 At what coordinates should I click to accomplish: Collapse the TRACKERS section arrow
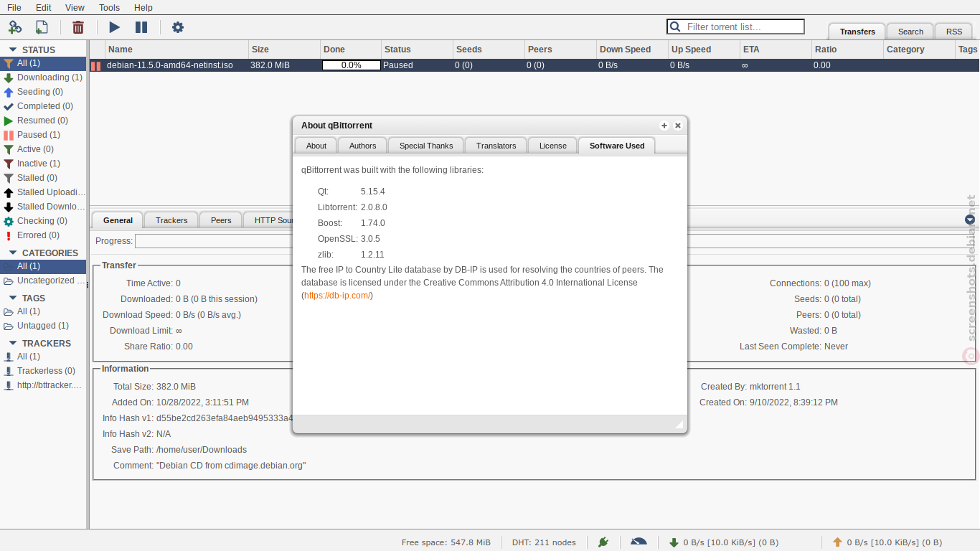(x=12, y=344)
